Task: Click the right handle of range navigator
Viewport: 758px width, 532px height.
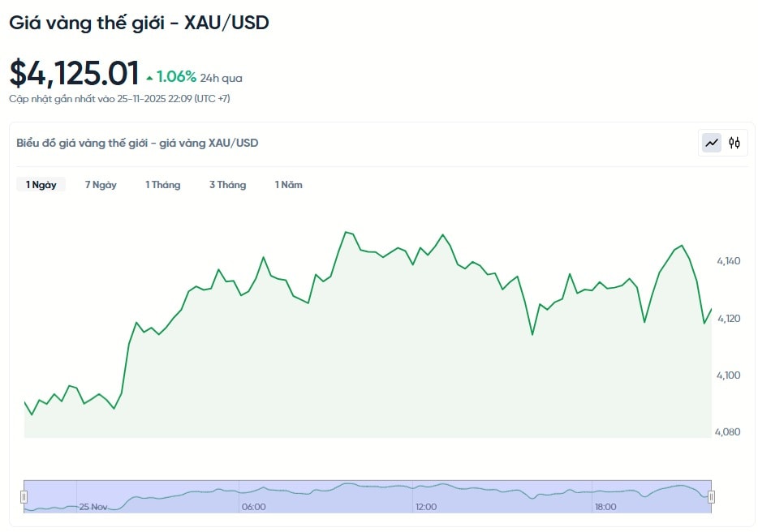Action: [711, 496]
